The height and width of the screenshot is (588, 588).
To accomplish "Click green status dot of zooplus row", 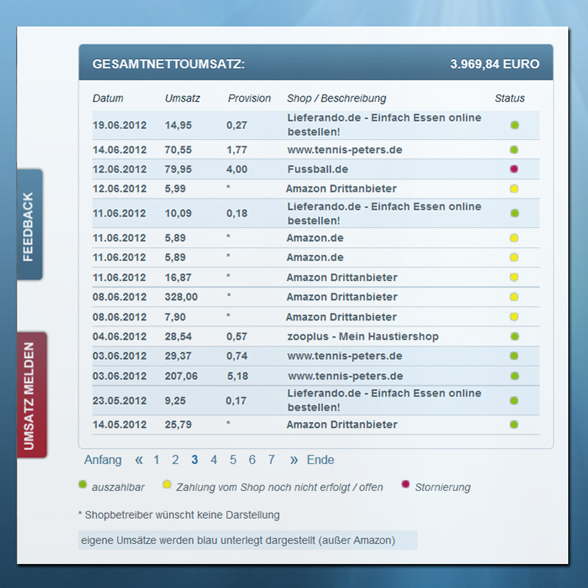I will 514,336.
